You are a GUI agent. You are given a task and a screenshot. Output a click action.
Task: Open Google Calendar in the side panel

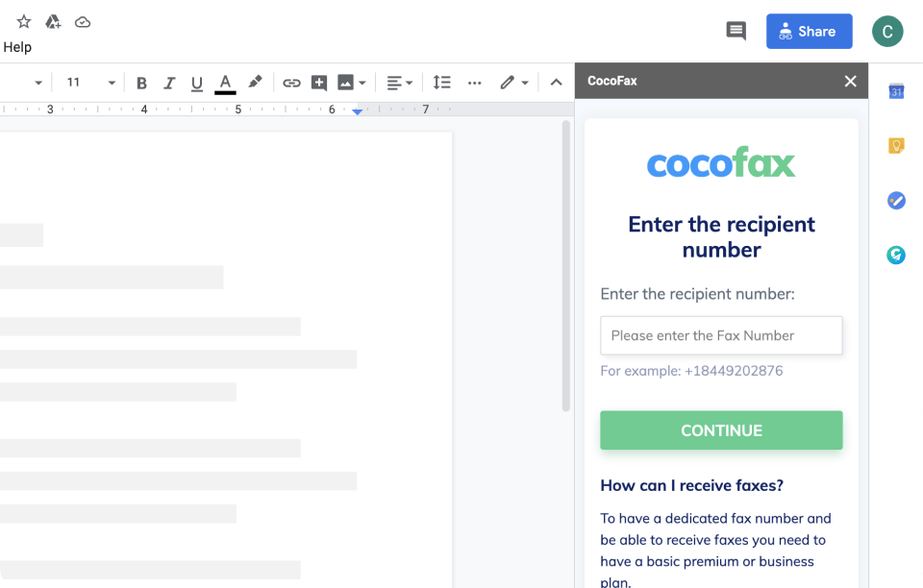(896, 91)
